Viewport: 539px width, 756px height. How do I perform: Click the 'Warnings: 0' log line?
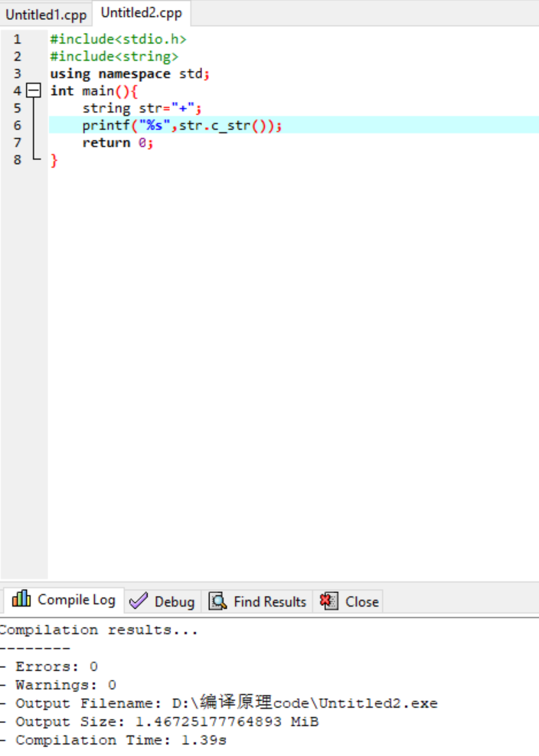pos(58,685)
